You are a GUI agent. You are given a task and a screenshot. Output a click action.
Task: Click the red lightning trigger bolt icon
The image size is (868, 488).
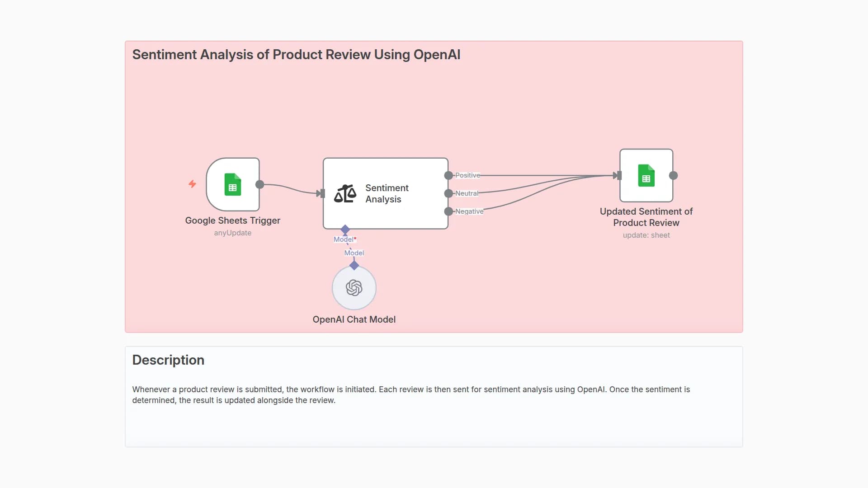(192, 184)
